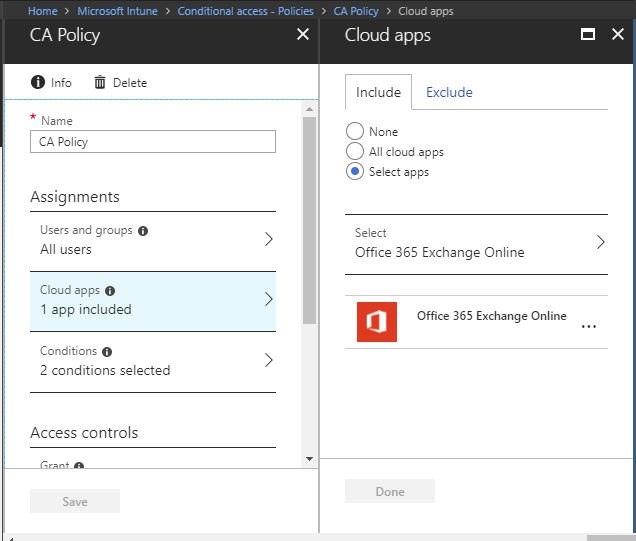The height and width of the screenshot is (541, 636).
Task: Click info icon next to Conditions label
Action: (107, 352)
